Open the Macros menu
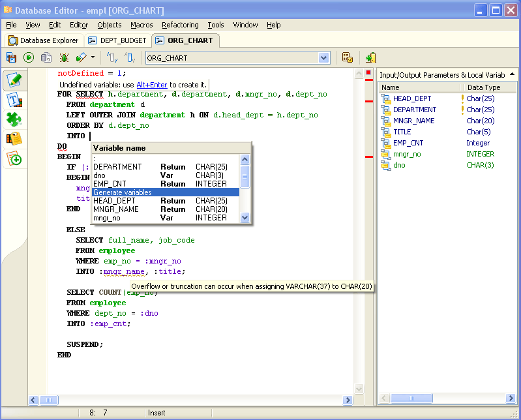521x420 pixels. click(x=141, y=25)
